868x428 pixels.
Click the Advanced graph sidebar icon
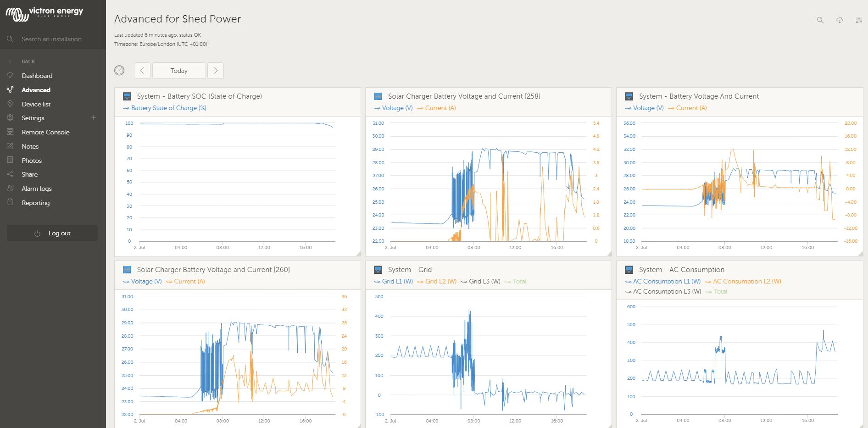pos(10,90)
